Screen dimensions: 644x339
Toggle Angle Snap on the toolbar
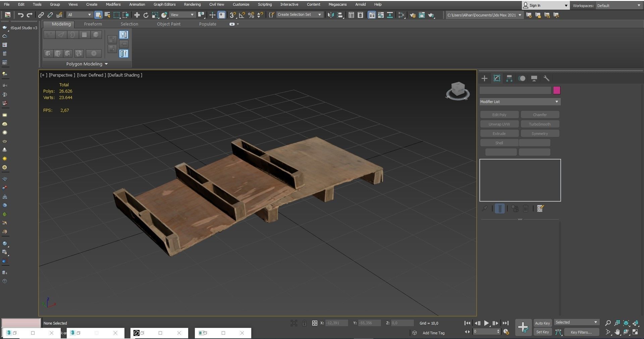(241, 15)
